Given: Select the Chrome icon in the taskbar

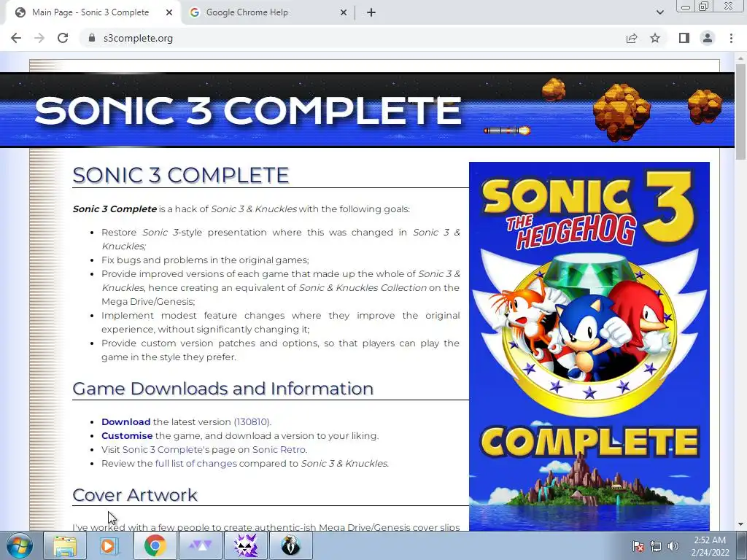Looking at the screenshot, I should 155,545.
